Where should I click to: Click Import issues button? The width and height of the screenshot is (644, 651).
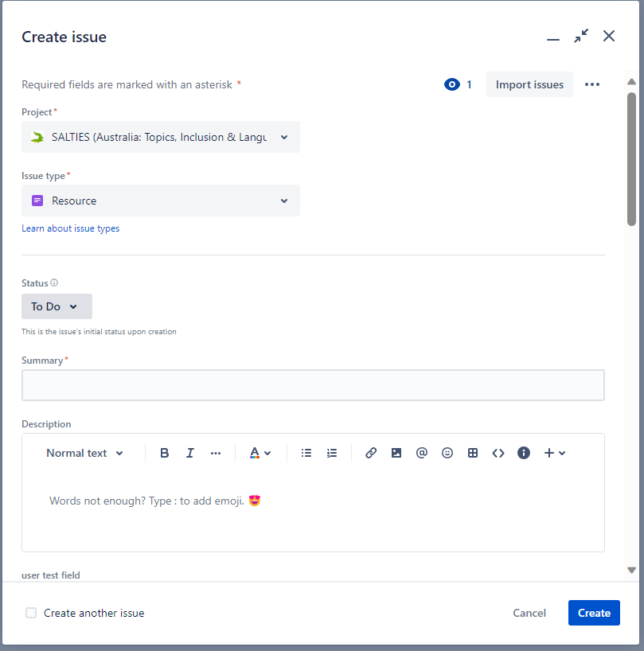(529, 84)
